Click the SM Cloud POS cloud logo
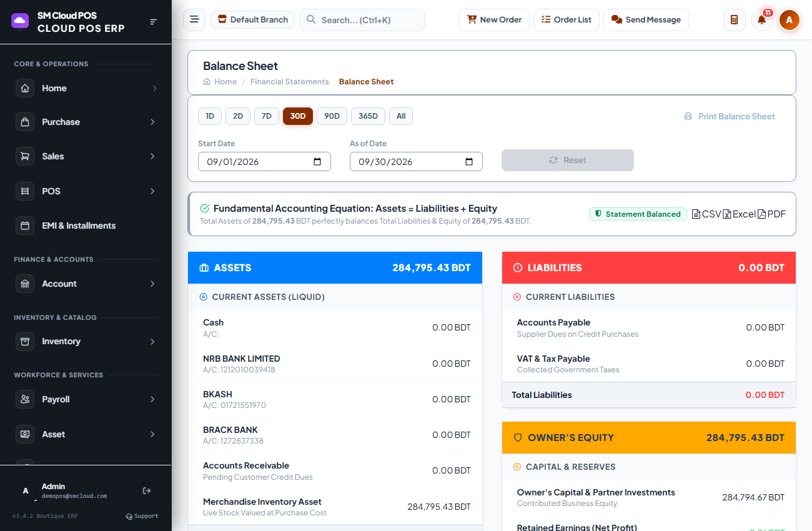 tap(20, 21)
